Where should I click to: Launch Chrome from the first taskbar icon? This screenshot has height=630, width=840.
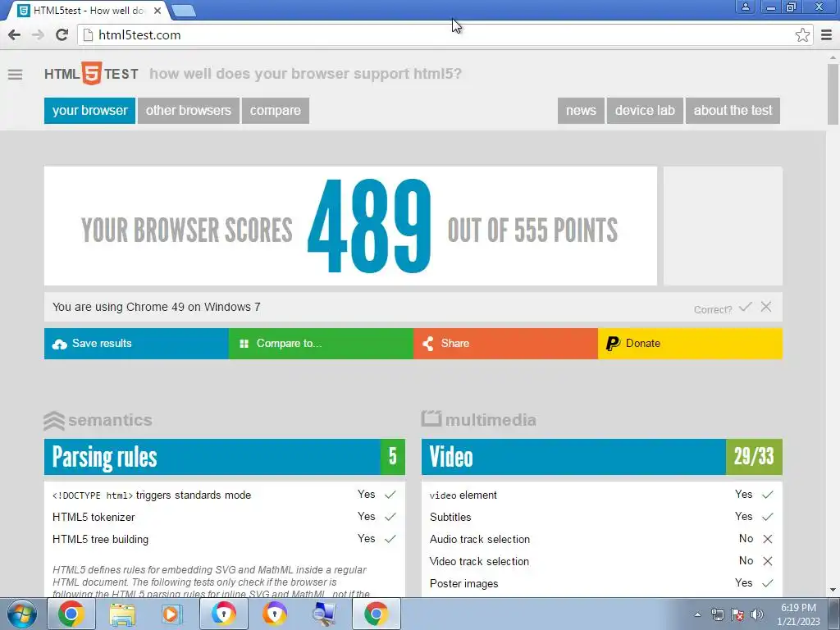(x=71, y=614)
